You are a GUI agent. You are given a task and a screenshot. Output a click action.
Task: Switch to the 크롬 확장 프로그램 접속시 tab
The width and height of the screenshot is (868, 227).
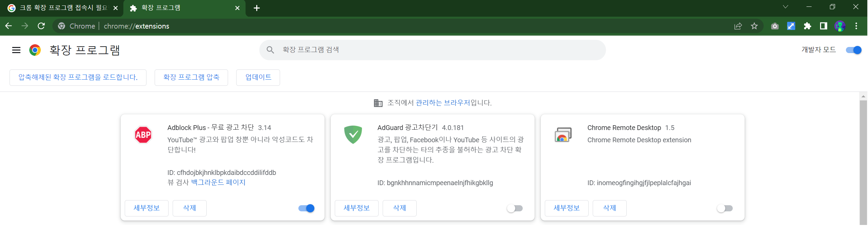[x=62, y=8]
